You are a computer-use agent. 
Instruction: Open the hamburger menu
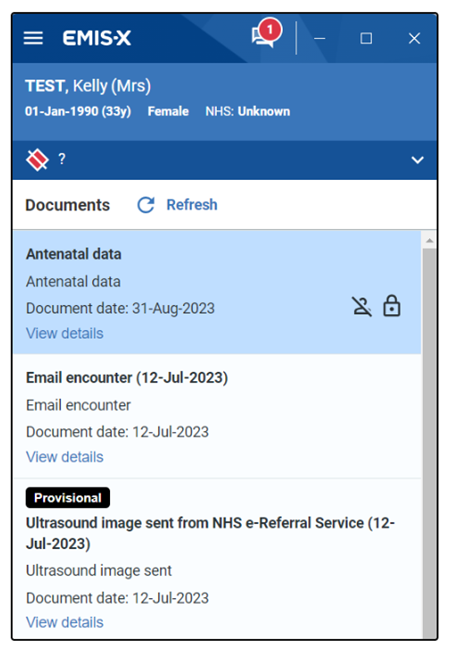33,38
